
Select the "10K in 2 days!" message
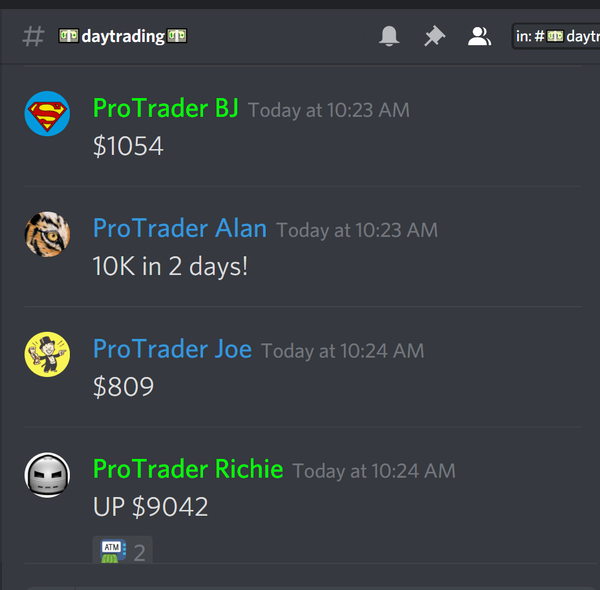coord(170,266)
